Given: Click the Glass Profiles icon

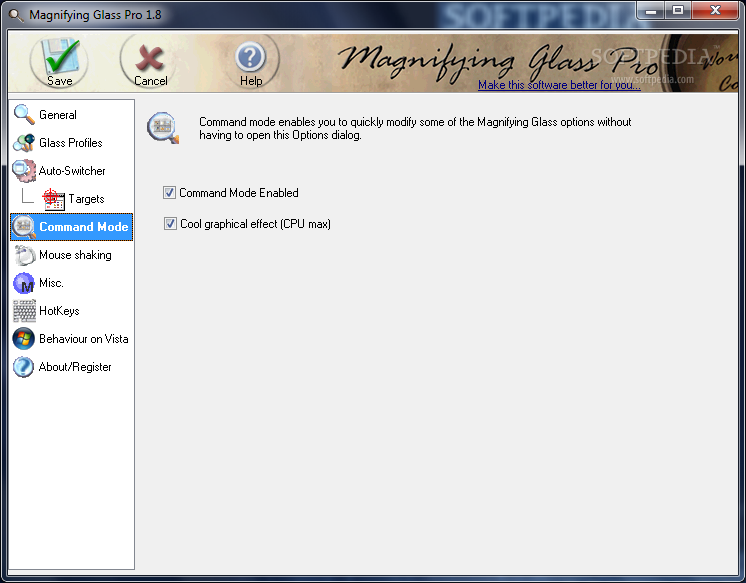Looking at the screenshot, I should (24, 143).
